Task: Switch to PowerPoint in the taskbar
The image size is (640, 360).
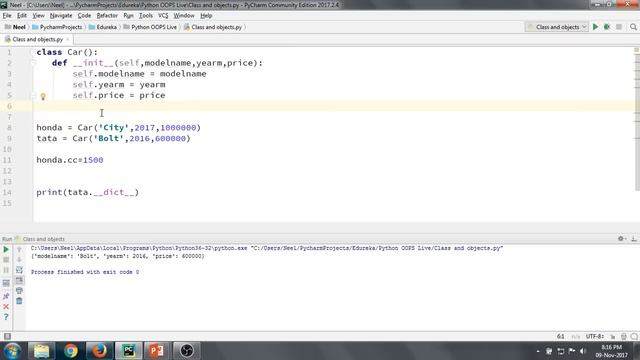Action: tap(157, 351)
